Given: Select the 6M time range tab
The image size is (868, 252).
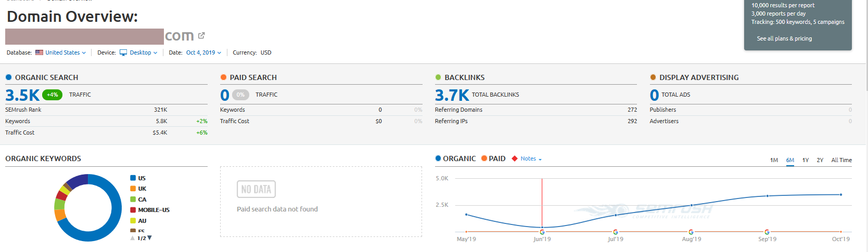Looking at the screenshot, I should 790,160.
